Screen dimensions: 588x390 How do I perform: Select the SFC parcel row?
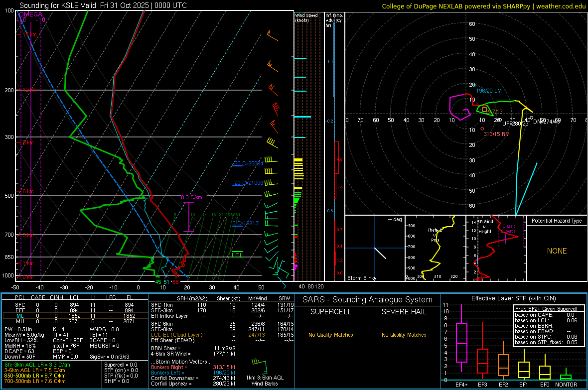pyautogui.click(x=75, y=305)
